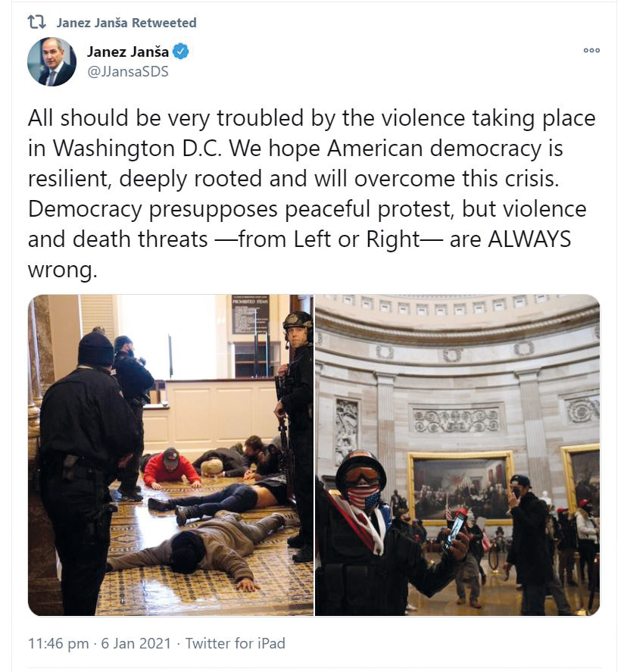
Task: Open the three-dot more options menu
Action: tap(591, 50)
